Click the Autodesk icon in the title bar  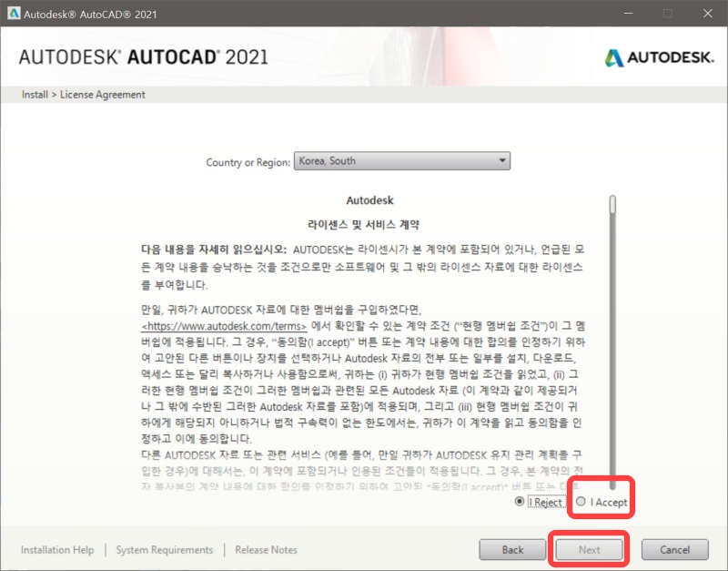point(13,14)
